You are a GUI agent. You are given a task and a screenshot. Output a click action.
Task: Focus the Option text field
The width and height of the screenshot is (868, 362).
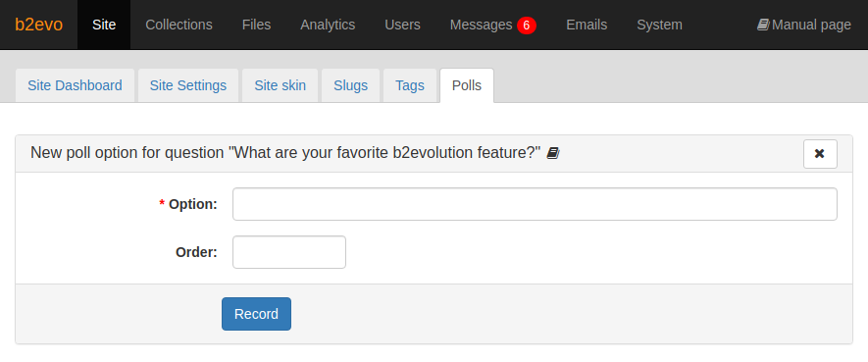click(535, 204)
